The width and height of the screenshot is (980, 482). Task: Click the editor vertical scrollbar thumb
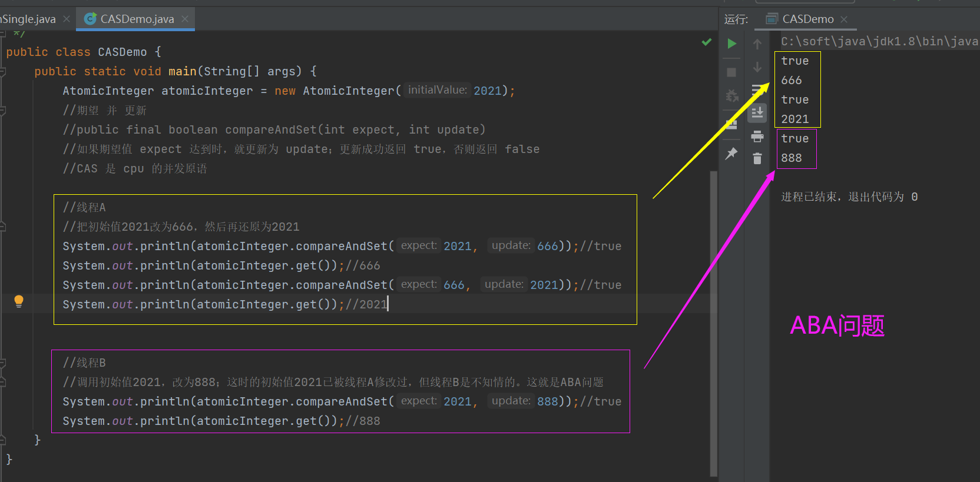(713, 323)
